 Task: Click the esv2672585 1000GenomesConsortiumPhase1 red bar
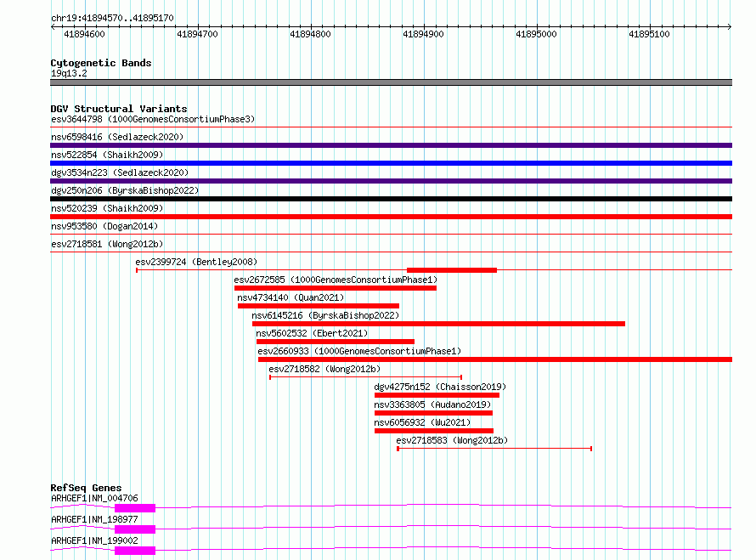coord(336,288)
